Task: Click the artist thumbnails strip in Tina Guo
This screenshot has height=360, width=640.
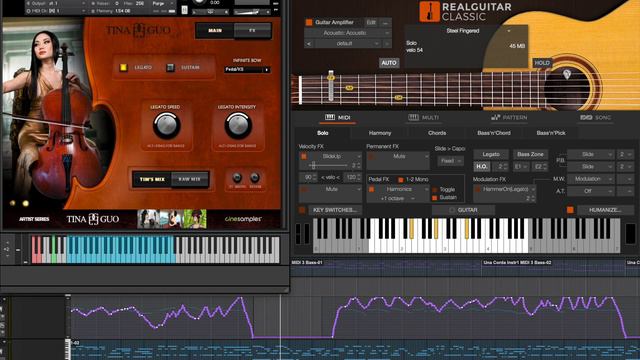Action: (172, 219)
